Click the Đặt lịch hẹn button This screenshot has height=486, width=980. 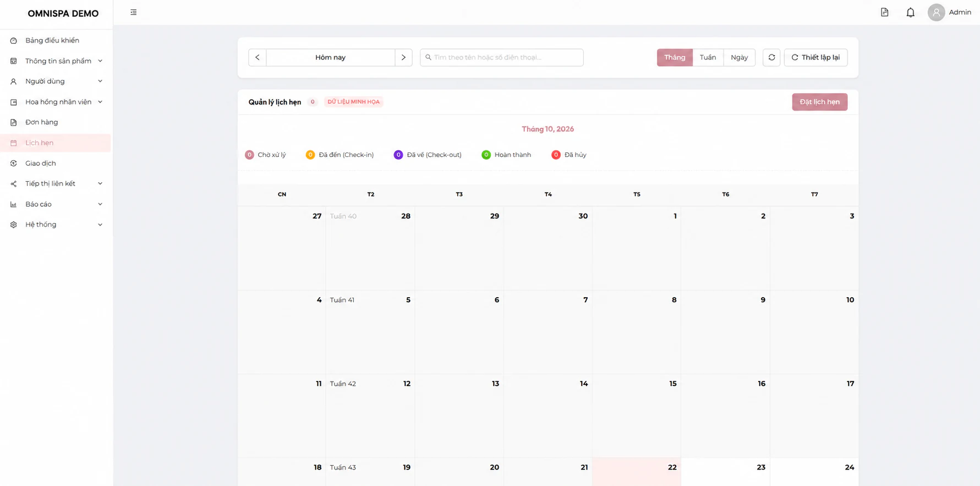click(x=819, y=102)
